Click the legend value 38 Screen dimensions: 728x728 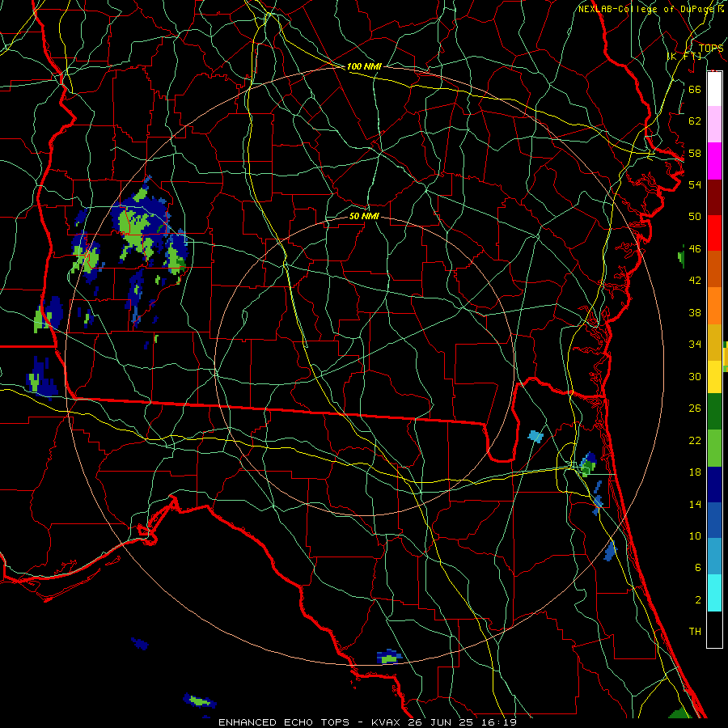695,312
